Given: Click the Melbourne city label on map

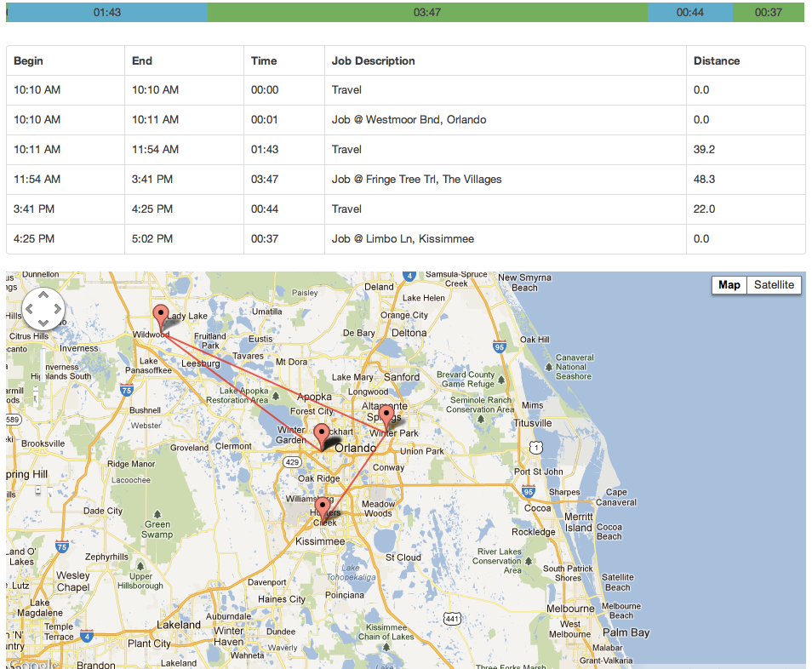Looking at the screenshot, I should pyautogui.click(x=570, y=609).
